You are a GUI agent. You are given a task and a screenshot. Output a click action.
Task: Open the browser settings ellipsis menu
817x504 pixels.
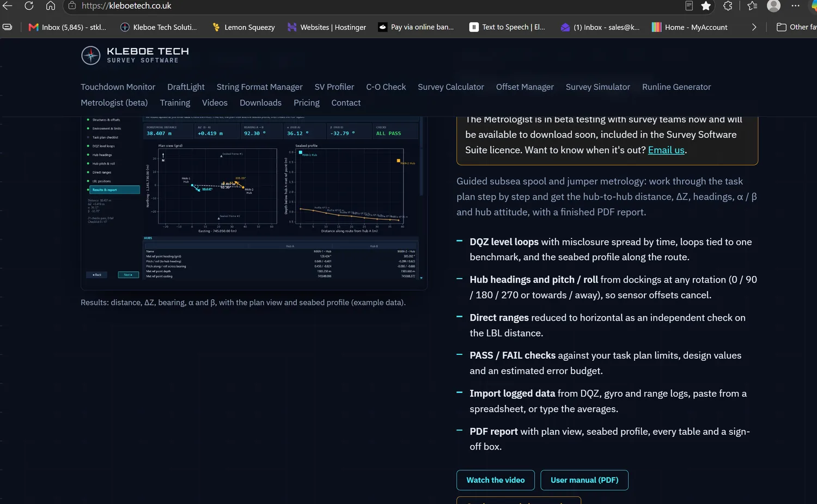tap(795, 5)
